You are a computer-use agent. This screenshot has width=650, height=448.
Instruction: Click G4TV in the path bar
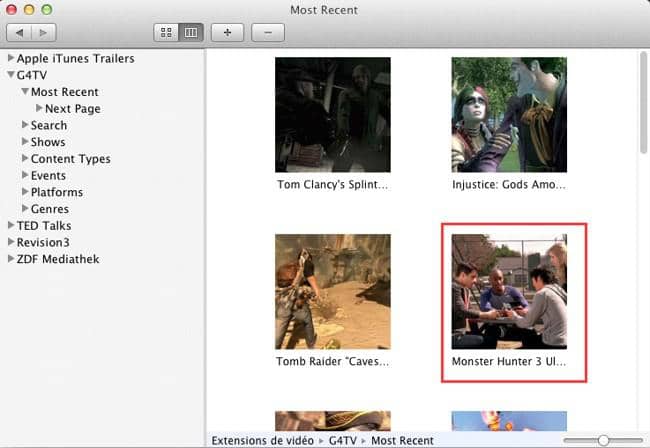343,441
